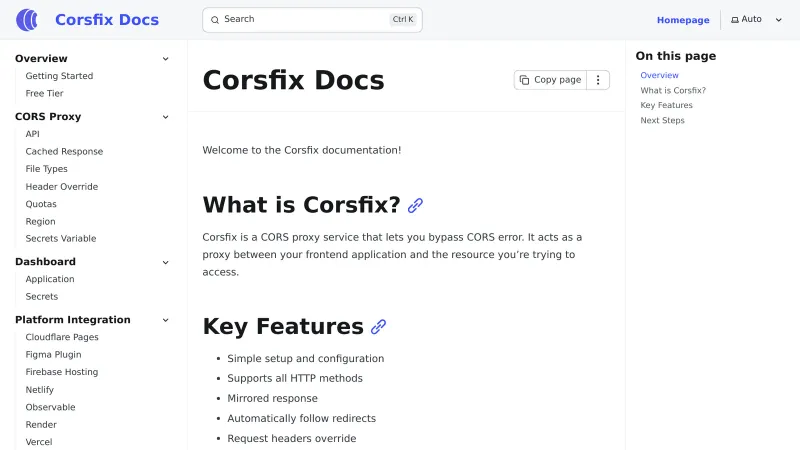The width and height of the screenshot is (800, 450).
Task: Click the Corsfix logo icon
Action: point(28,20)
